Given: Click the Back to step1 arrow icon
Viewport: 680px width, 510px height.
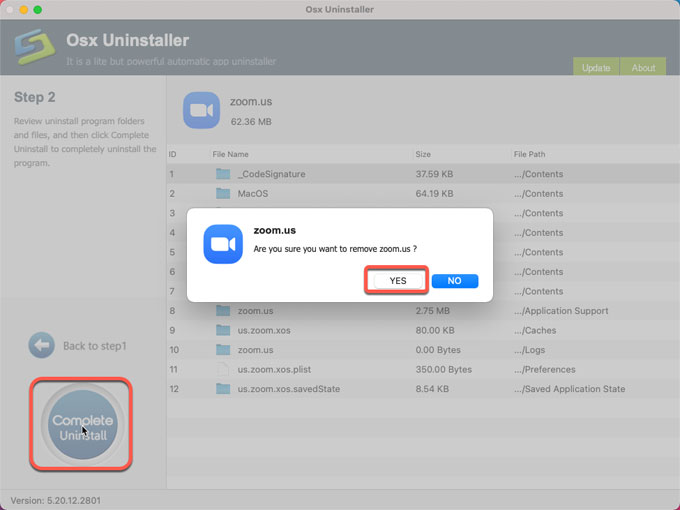Looking at the screenshot, I should point(42,345).
